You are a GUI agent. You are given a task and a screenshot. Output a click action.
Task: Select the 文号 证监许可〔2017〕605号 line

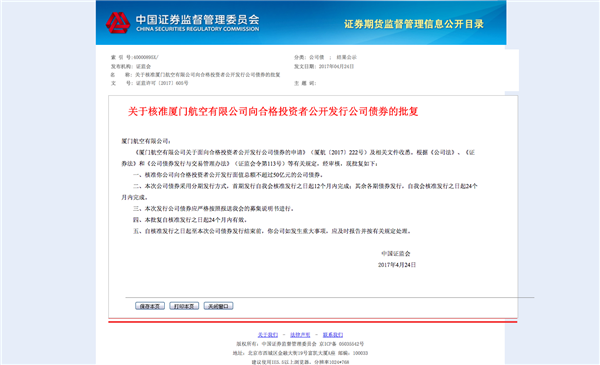pos(150,83)
